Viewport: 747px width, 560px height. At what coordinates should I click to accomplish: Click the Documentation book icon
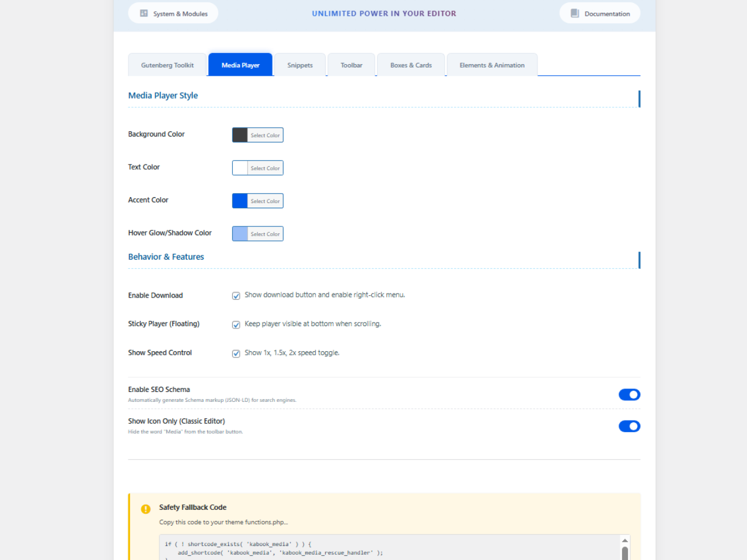click(575, 13)
